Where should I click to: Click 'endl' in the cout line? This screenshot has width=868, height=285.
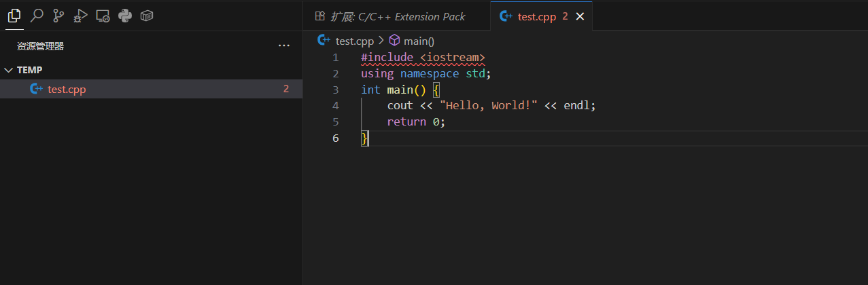tap(576, 106)
